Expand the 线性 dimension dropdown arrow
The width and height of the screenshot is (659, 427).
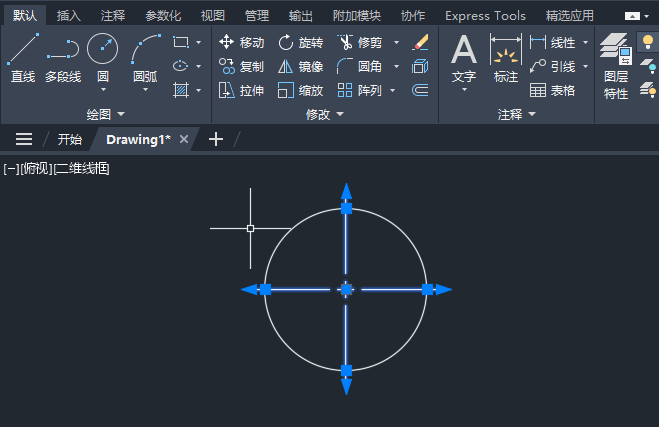pyautogui.click(x=585, y=42)
